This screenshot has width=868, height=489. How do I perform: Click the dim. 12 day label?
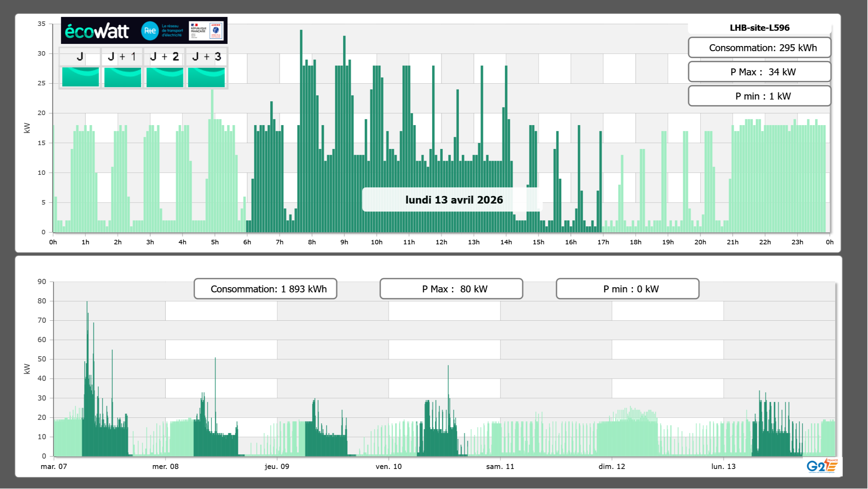(x=612, y=467)
